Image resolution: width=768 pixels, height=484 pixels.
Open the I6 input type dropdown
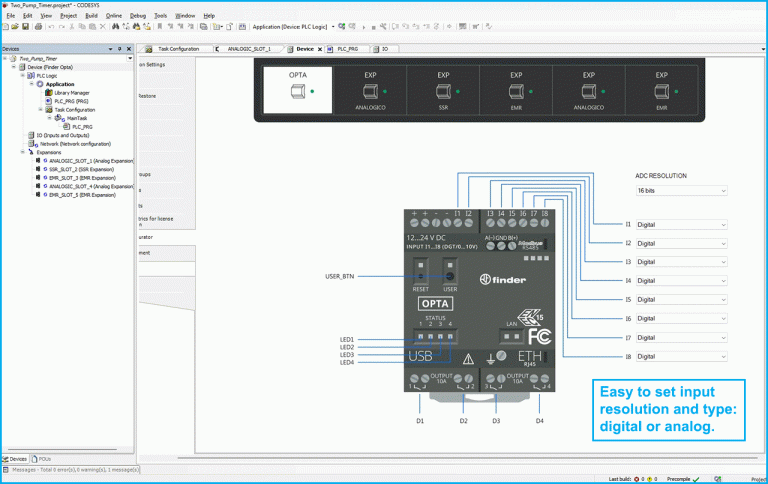tap(681, 318)
